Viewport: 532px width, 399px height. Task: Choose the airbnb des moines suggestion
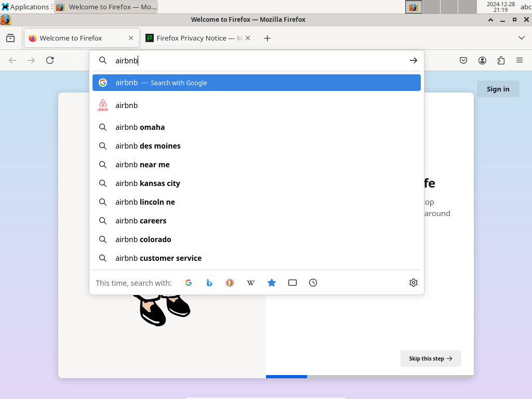[x=257, y=146]
